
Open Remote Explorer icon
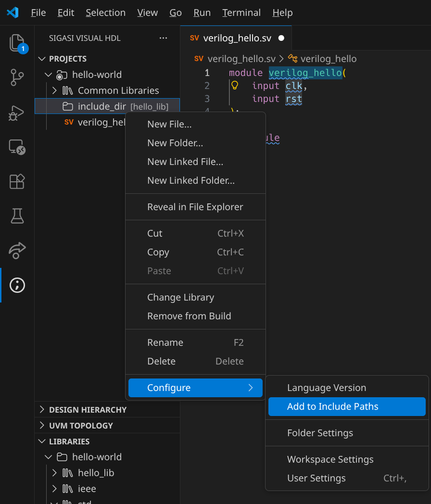tap(17, 147)
